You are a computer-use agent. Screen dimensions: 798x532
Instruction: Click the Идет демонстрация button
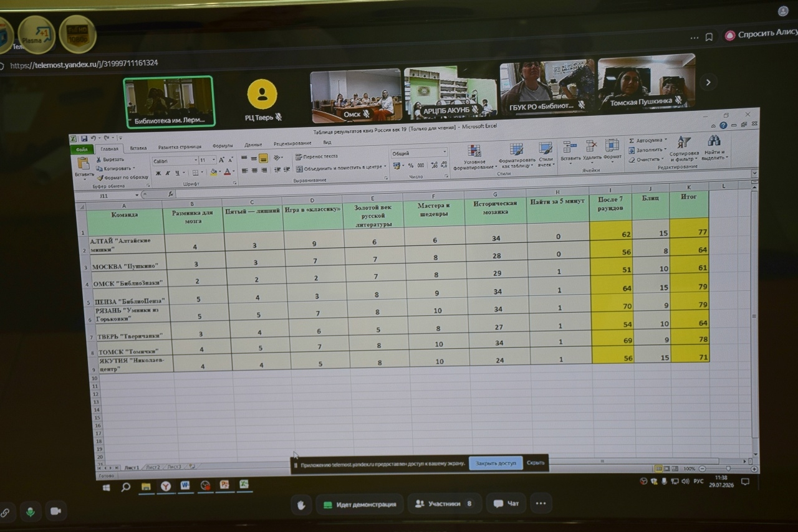[x=359, y=505]
